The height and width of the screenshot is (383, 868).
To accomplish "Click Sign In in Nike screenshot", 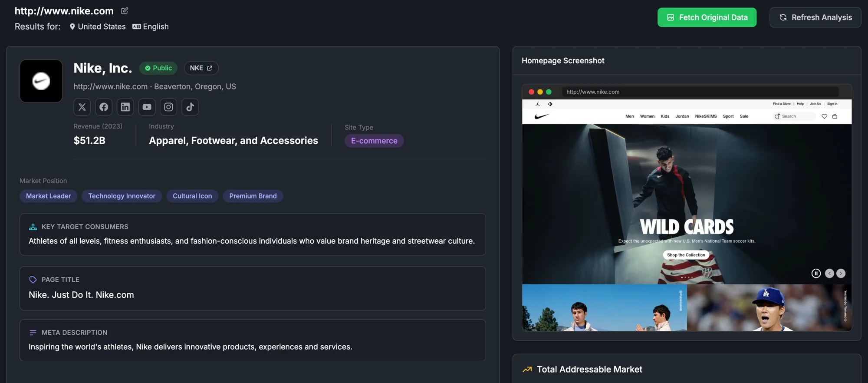I will click(832, 104).
